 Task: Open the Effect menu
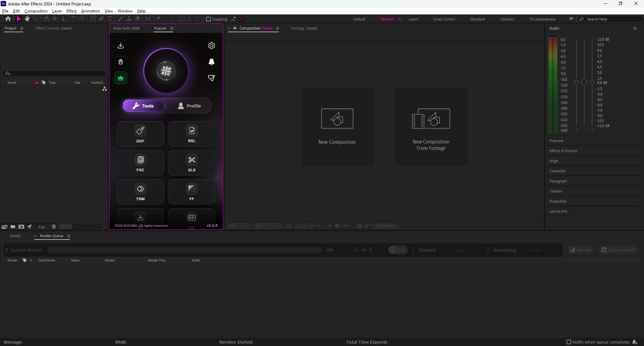click(71, 11)
